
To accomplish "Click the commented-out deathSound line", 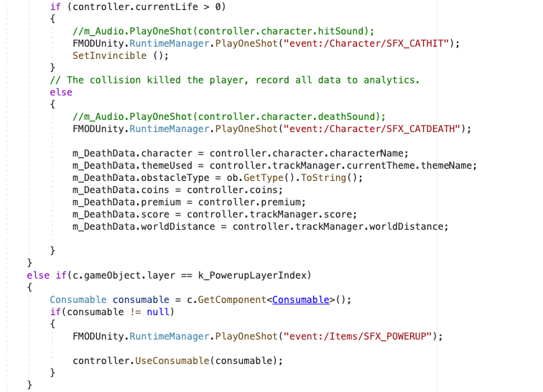I will (x=229, y=116).
